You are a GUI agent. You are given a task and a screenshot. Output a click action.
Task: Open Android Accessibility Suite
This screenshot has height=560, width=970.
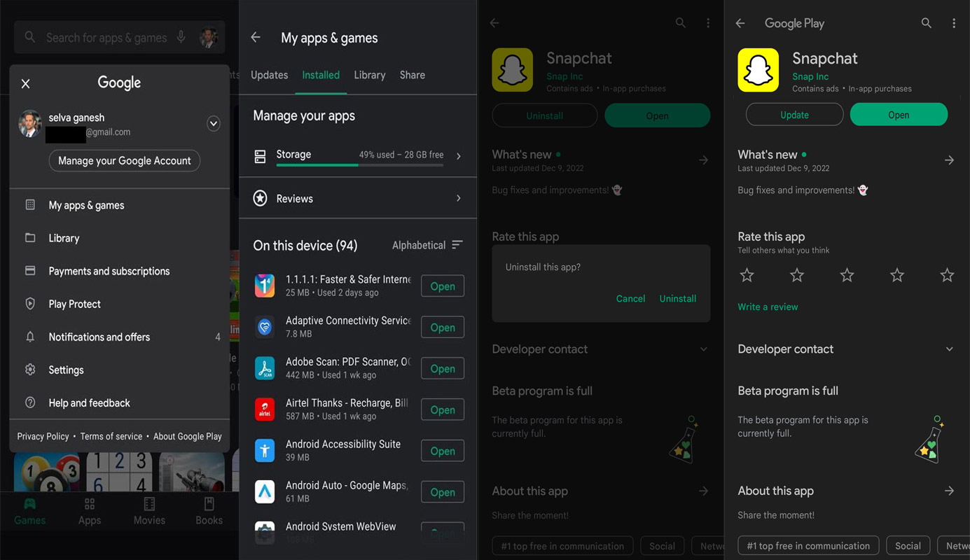443,451
